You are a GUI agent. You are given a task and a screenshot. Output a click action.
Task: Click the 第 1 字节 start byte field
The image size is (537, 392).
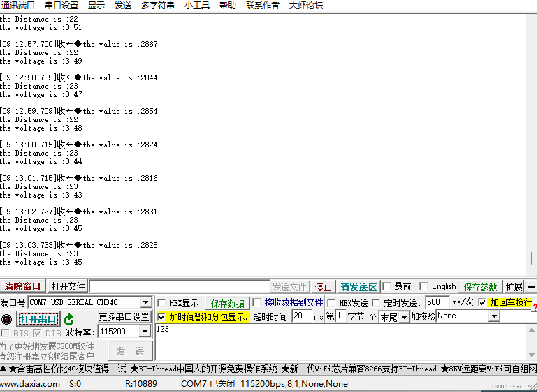coord(340,316)
